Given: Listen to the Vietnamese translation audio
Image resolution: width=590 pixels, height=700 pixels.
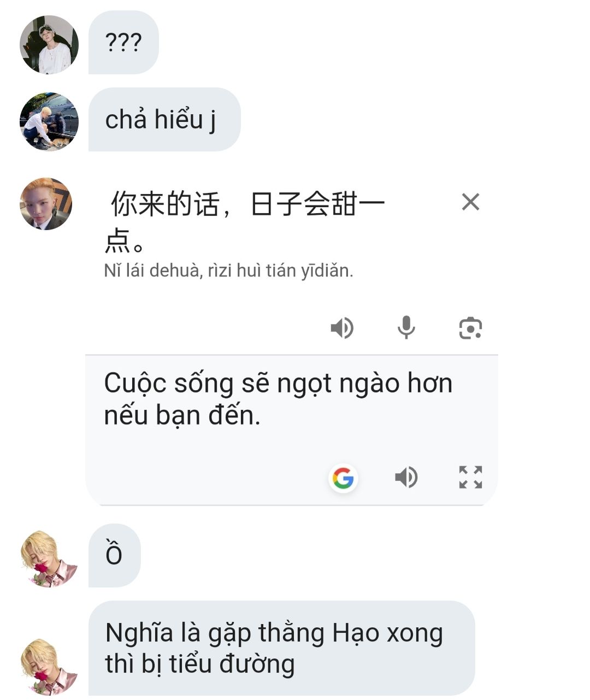Looking at the screenshot, I should (x=406, y=478).
